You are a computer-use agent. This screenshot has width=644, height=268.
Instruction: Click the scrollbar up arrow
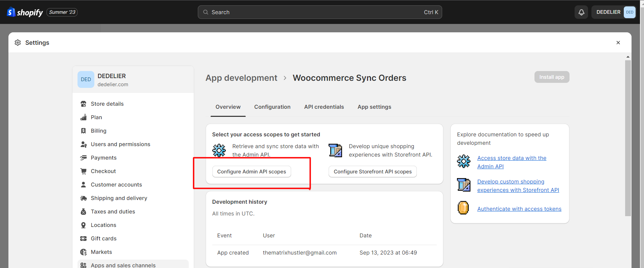628,57
